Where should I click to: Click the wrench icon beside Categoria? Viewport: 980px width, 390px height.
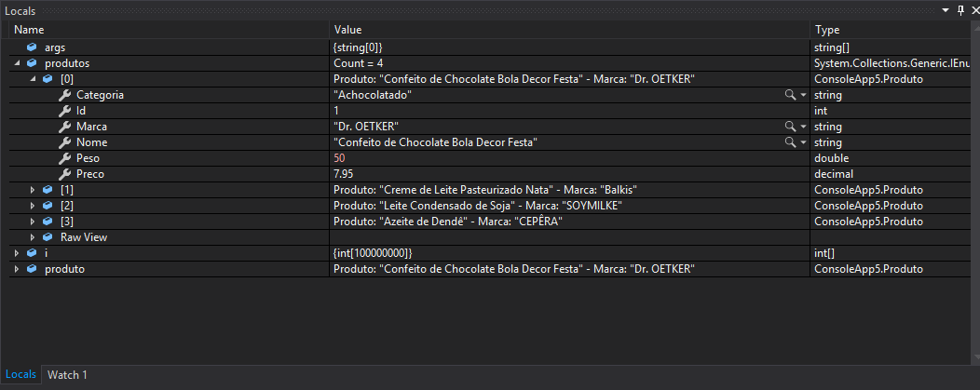[x=64, y=95]
